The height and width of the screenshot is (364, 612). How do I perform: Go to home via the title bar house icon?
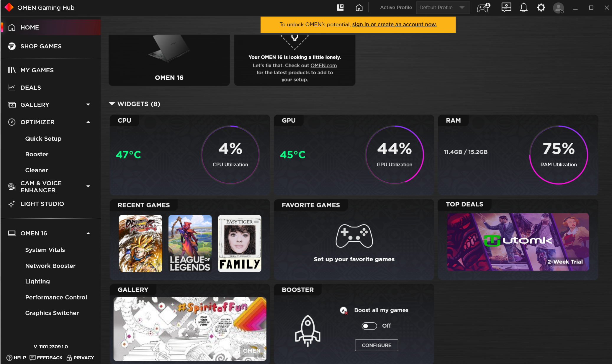click(x=359, y=8)
